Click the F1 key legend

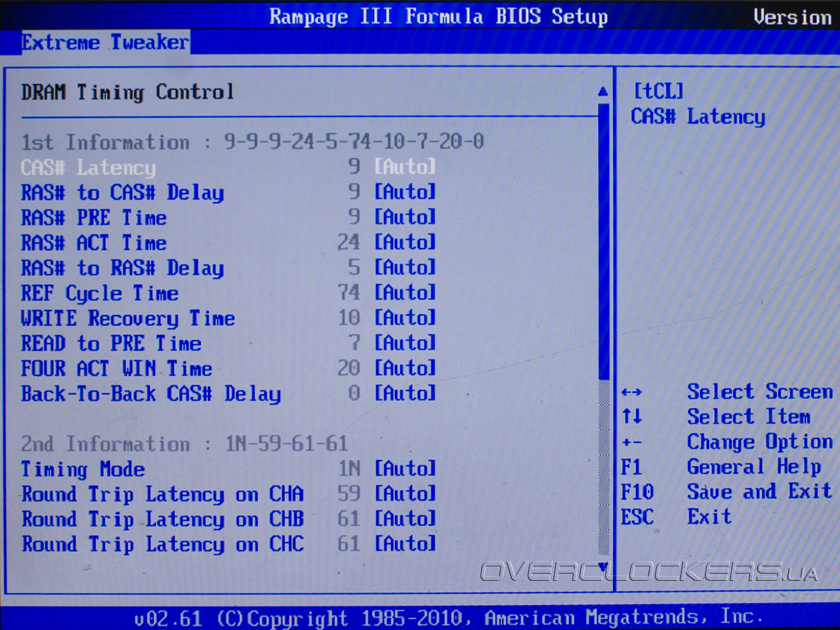pyautogui.click(x=631, y=467)
